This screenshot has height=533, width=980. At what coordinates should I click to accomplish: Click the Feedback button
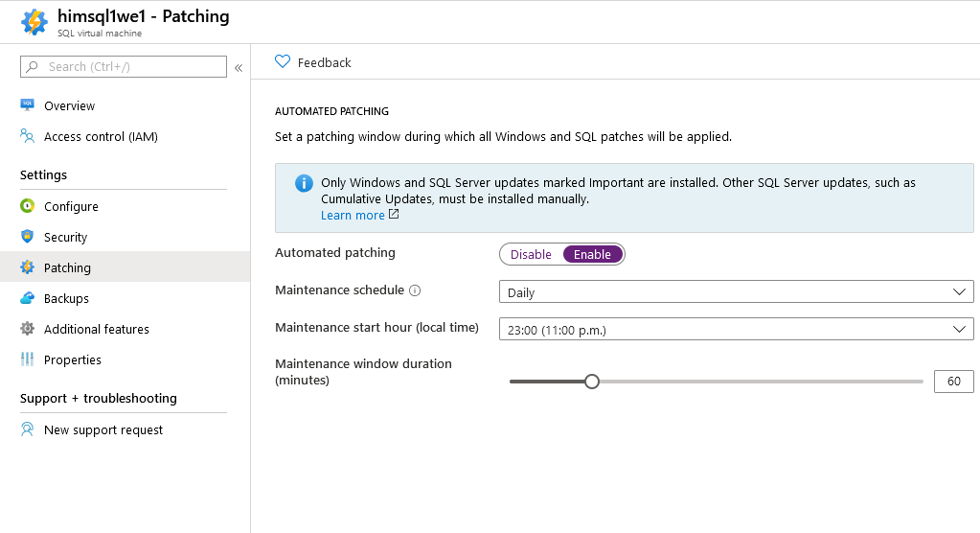coord(313,62)
